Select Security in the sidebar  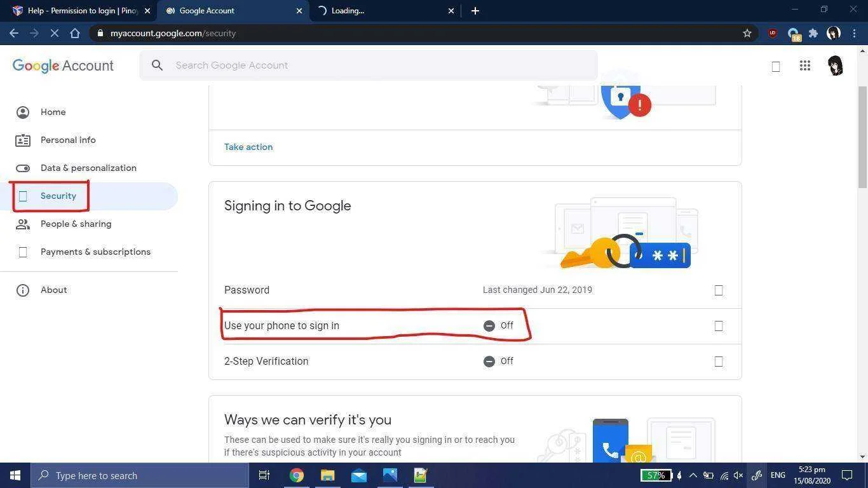tap(89, 196)
